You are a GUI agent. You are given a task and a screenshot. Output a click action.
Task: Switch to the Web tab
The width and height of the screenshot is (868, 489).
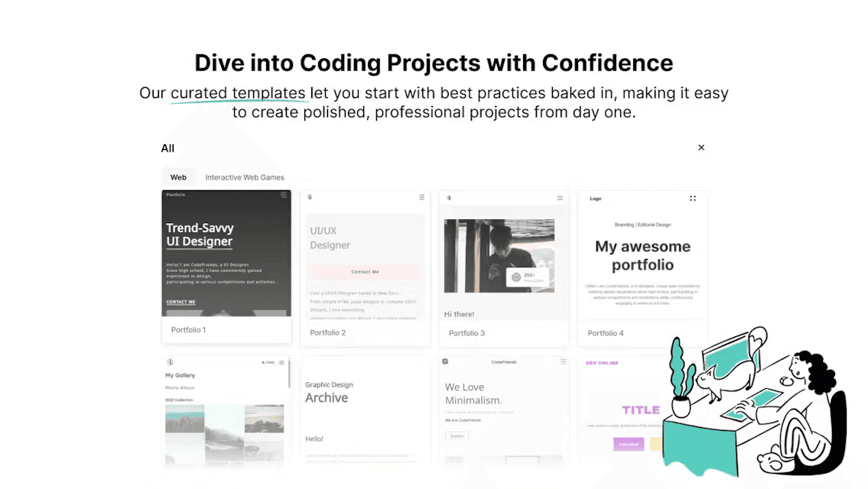(x=178, y=176)
